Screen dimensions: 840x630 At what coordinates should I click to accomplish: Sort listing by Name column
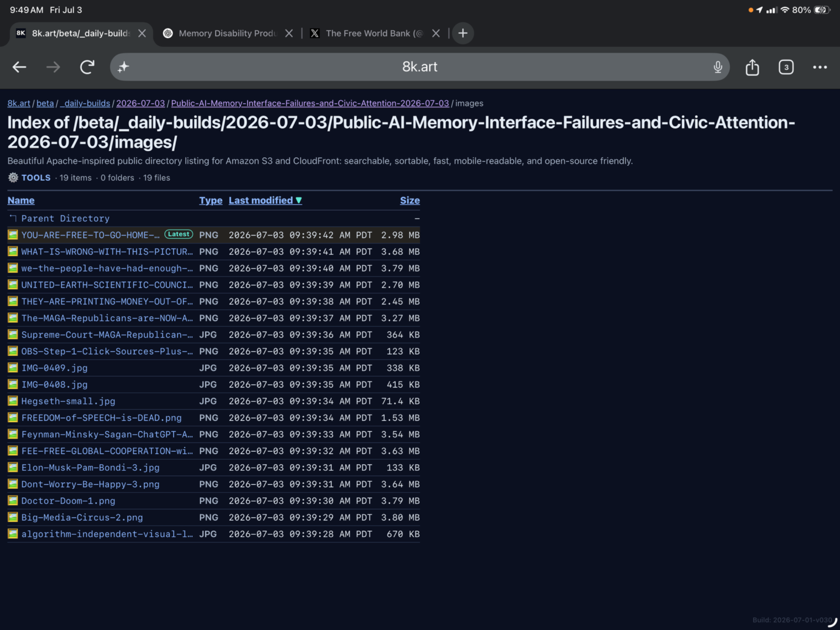point(21,200)
